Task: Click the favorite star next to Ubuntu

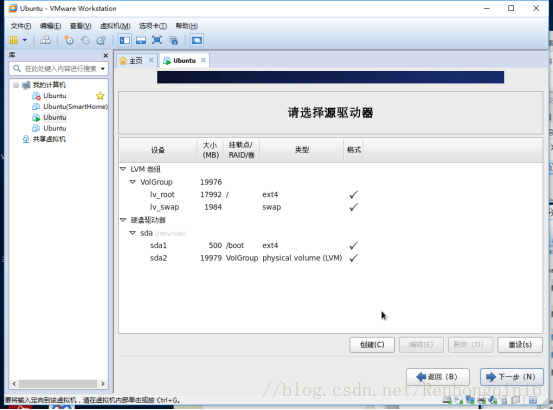Action: coord(100,96)
